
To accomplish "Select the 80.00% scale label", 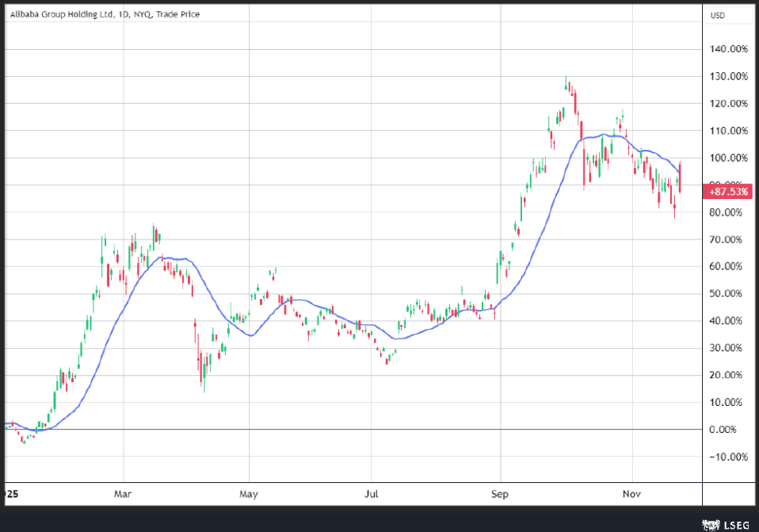I will tap(726, 212).
